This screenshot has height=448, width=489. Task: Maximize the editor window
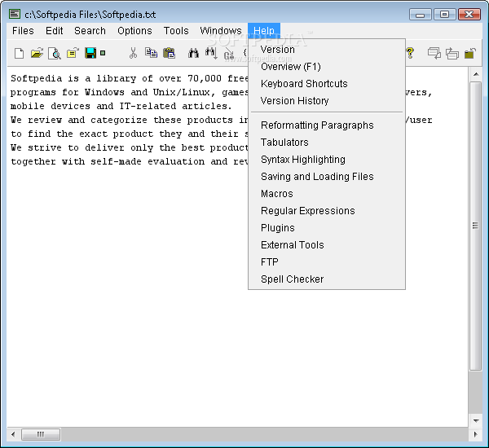coord(444,15)
